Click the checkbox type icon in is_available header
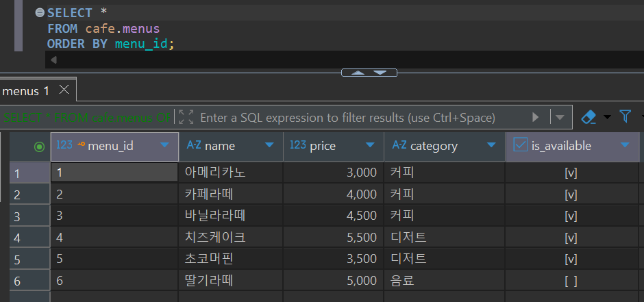This screenshot has height=302, width=644. pos(521,145)
